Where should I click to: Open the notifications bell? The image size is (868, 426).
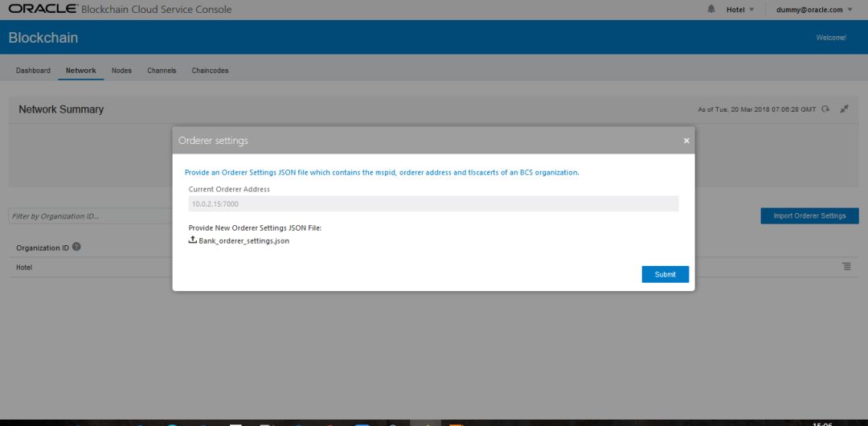(x=711, y=10)
